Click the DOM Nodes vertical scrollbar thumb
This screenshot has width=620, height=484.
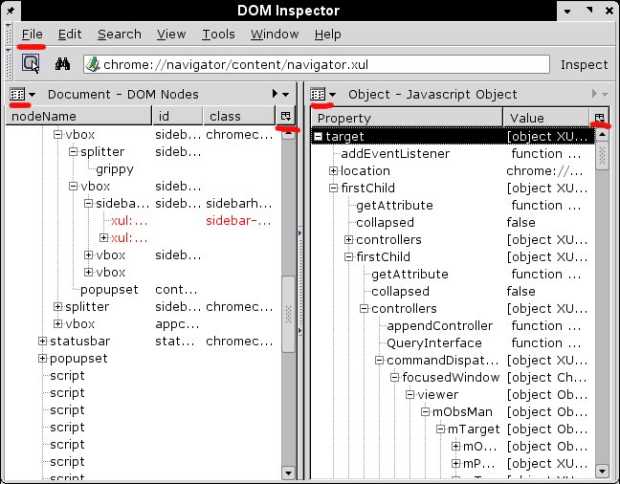point(288,314)
